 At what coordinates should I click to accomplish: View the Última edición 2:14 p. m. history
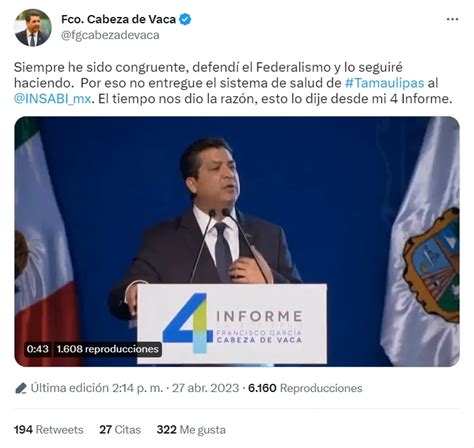click(x=97, y=388)
